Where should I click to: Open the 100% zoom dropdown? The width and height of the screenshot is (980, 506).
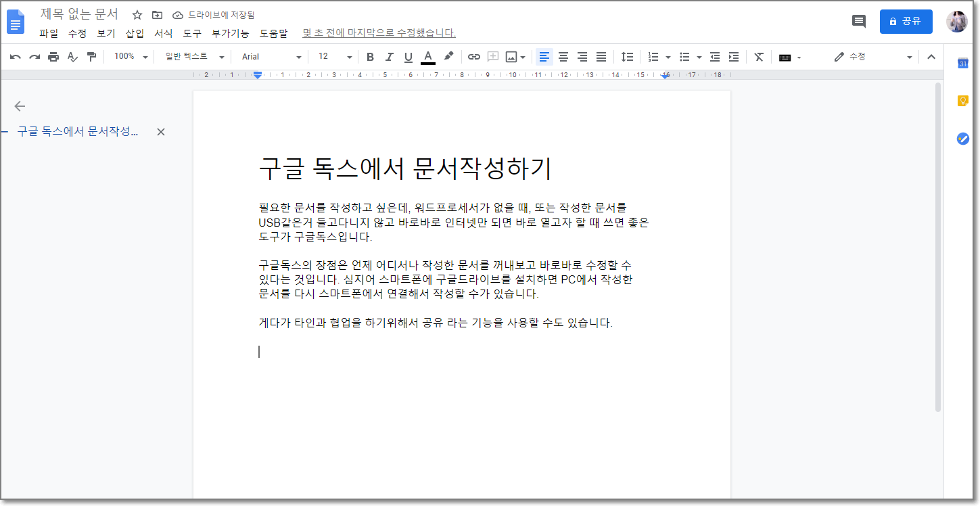coord(131,57)
